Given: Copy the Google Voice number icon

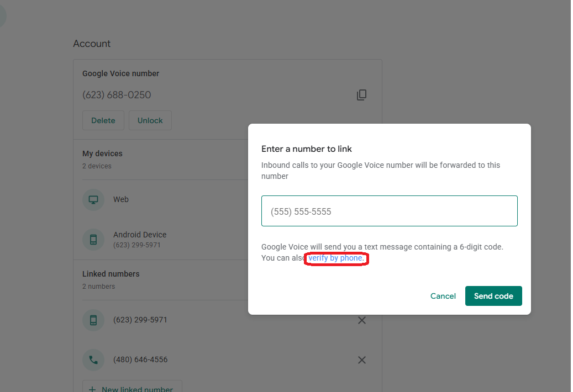Looking at the screenshot, I should tap(361, 95).
